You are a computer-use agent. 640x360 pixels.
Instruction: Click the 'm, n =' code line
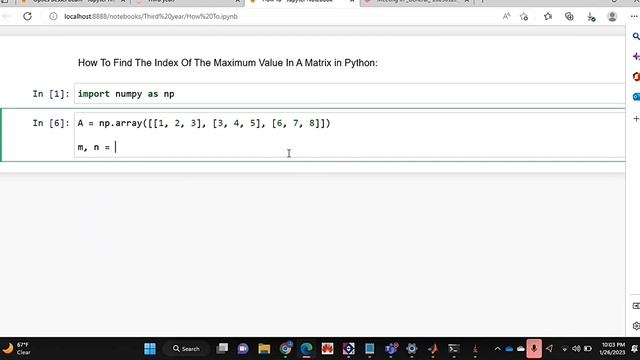coord(94,147)
